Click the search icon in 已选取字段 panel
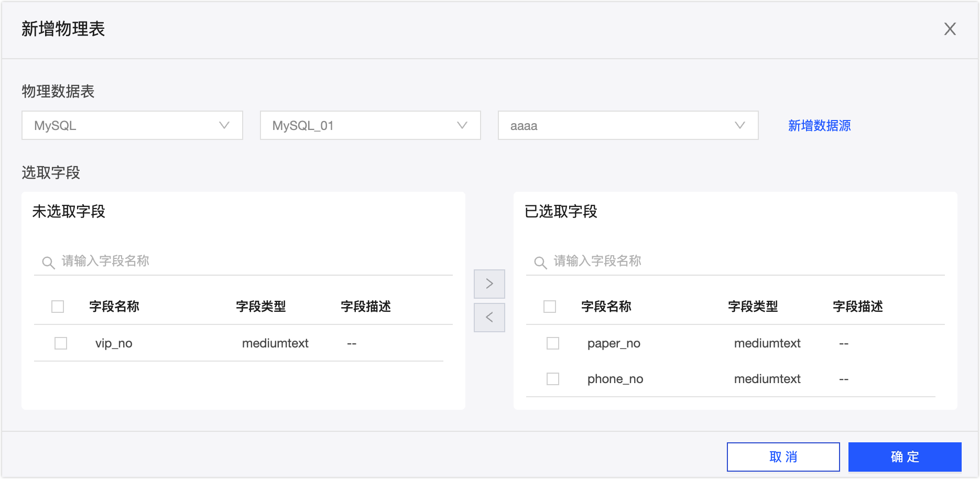Viewport: 980px width, 479px height. 540,262
